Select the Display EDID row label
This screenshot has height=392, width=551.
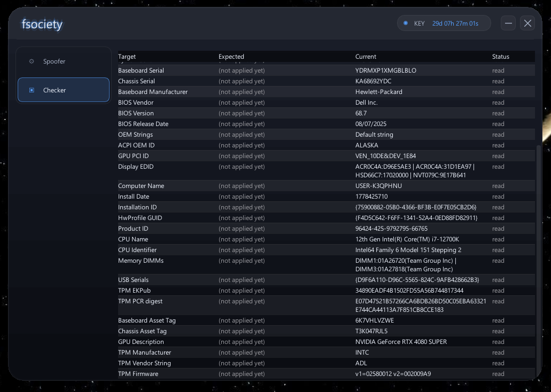136,167
